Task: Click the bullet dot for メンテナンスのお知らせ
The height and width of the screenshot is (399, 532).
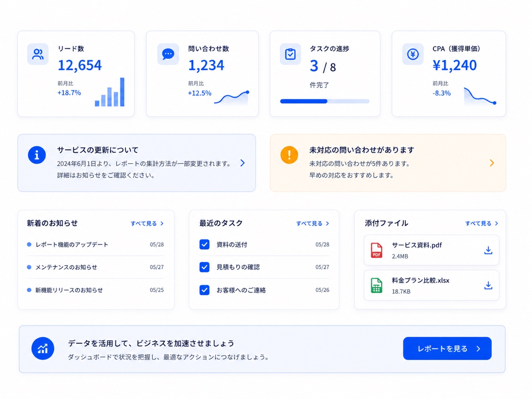Action: click(29, 267)
